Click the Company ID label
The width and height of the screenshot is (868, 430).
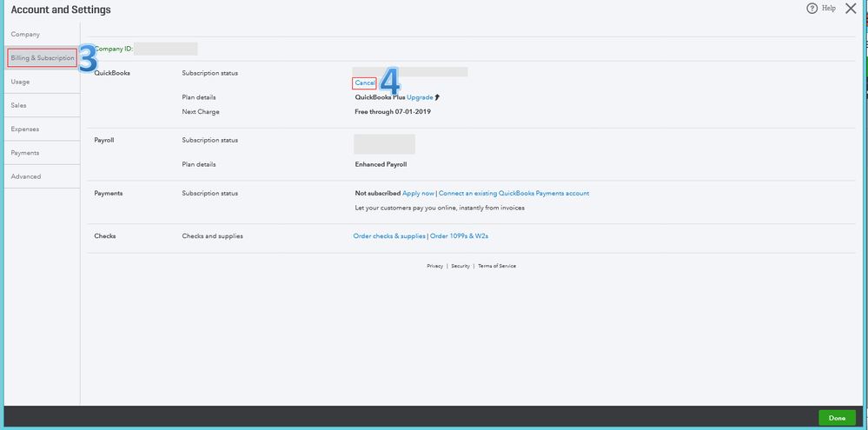114,49
